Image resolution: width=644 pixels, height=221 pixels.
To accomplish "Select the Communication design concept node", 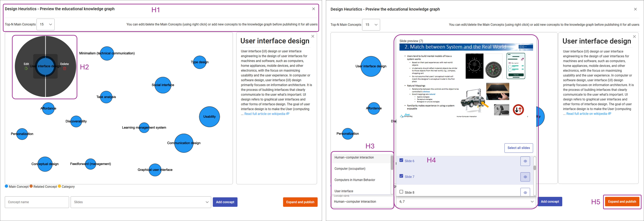I will tap(184, 143).
